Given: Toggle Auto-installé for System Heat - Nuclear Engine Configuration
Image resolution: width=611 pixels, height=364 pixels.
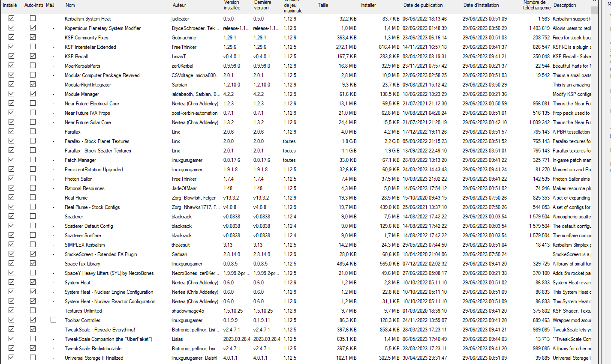Looking at the screenshot, I should (x=33, y=292).
